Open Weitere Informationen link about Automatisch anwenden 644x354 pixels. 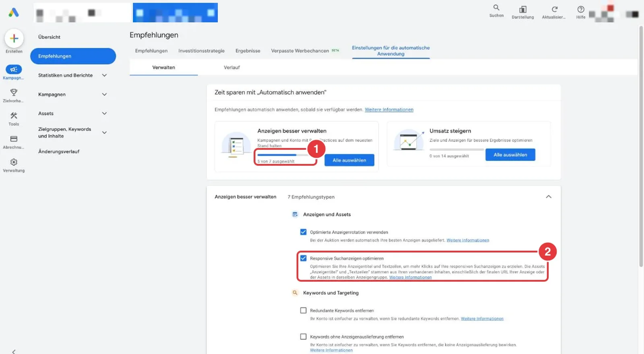(x=389, y=110)
